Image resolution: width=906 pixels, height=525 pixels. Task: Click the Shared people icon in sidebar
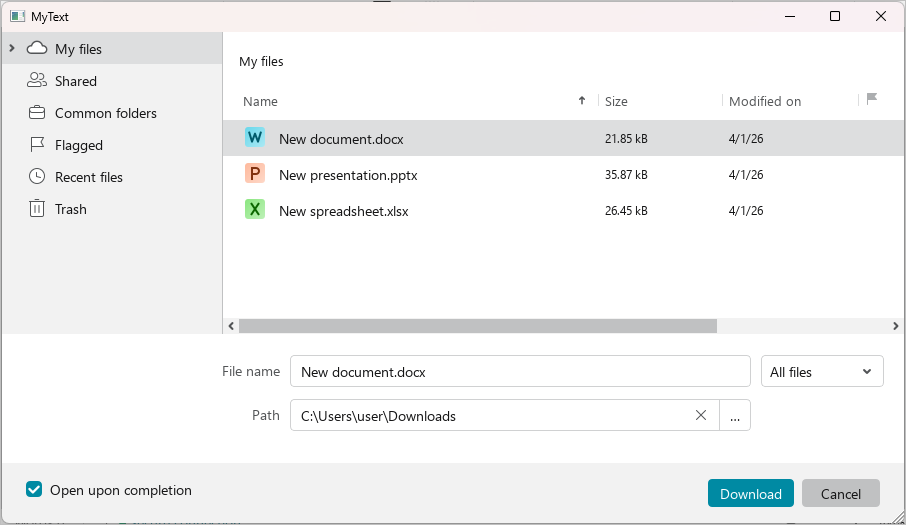(37, 80)
